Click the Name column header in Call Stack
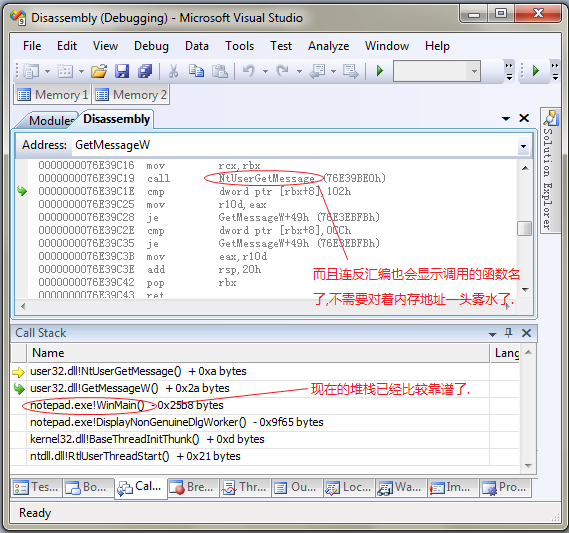 point(258,353)
